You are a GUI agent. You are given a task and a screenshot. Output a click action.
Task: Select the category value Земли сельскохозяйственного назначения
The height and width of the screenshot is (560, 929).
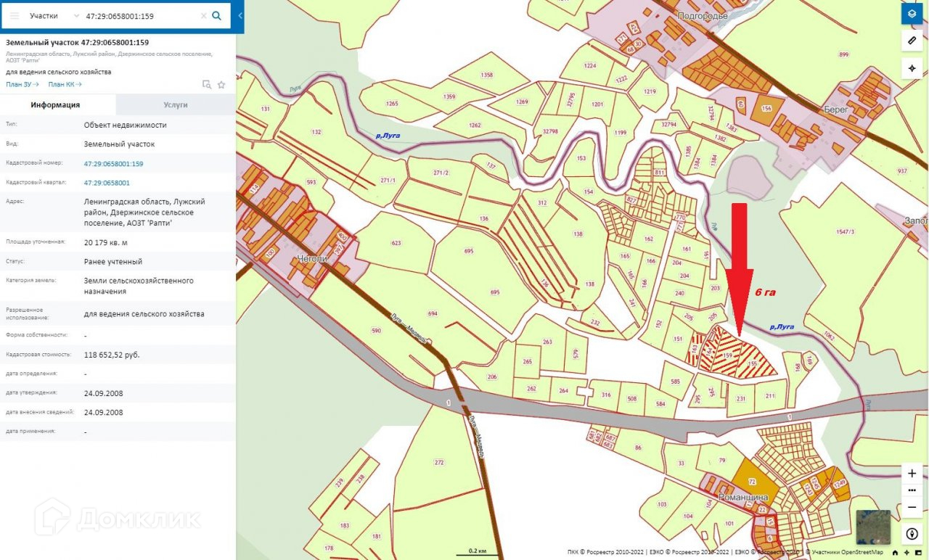[139, 286]
